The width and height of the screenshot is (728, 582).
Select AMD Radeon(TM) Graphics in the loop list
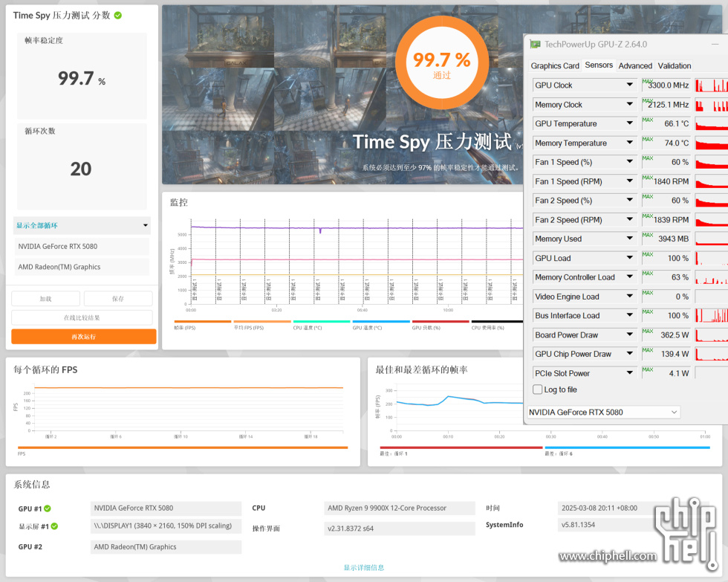82,267
